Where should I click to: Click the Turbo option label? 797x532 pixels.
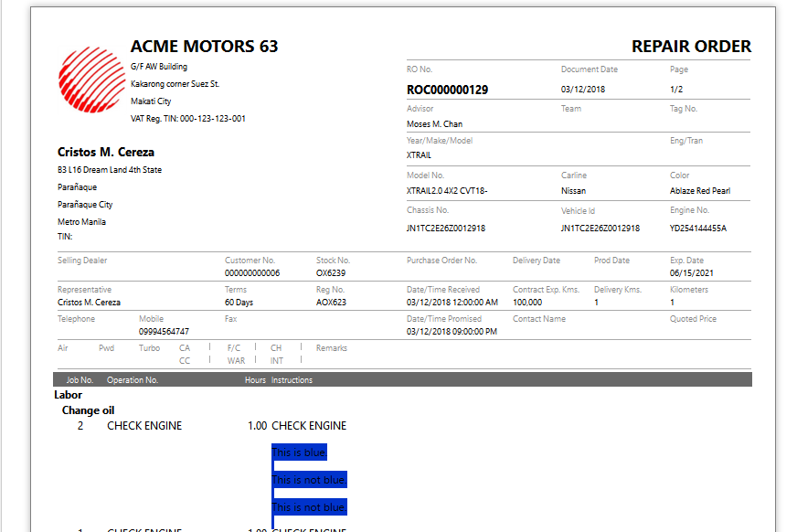tap(149, 348)
